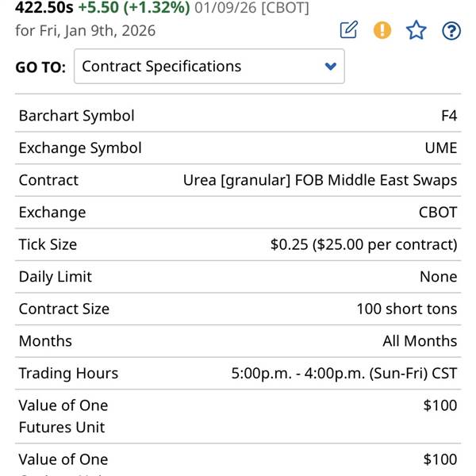
Task: Click Urea FOB Middle East Swaps contract name
Action: click(x=320, y=180)
